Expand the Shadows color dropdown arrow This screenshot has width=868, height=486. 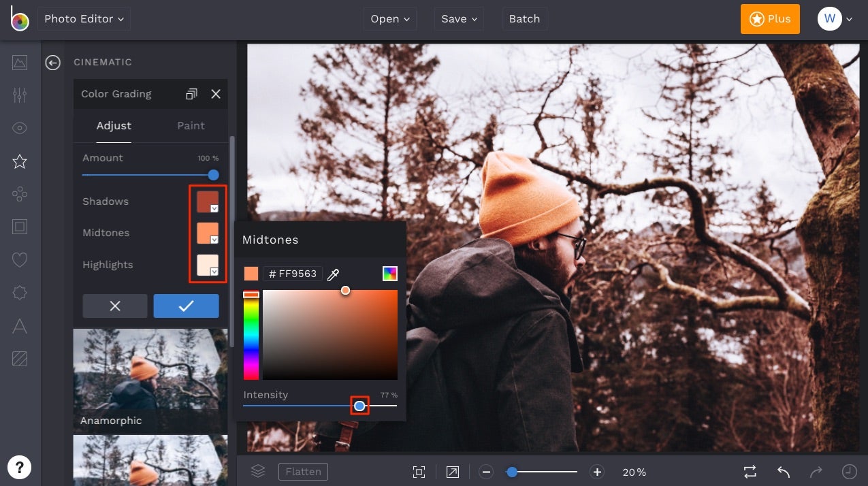pyautogui.click(x=213, y=208)
